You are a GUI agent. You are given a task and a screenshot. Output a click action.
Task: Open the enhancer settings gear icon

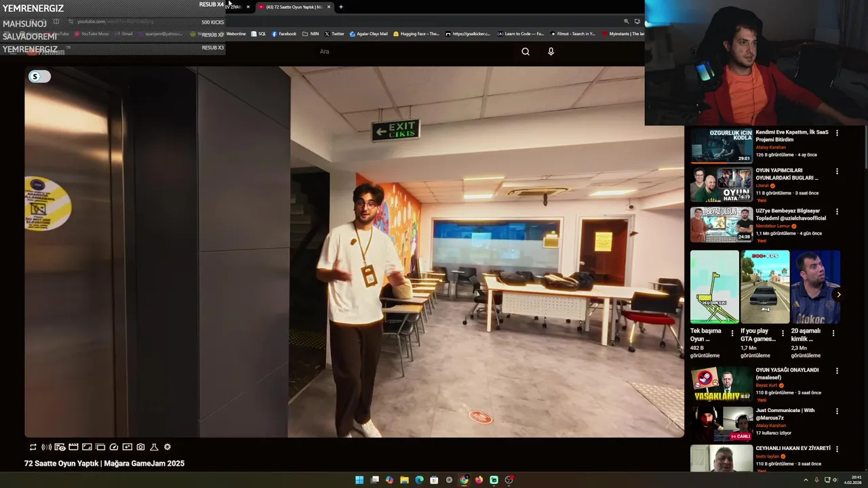click(167, 447)
